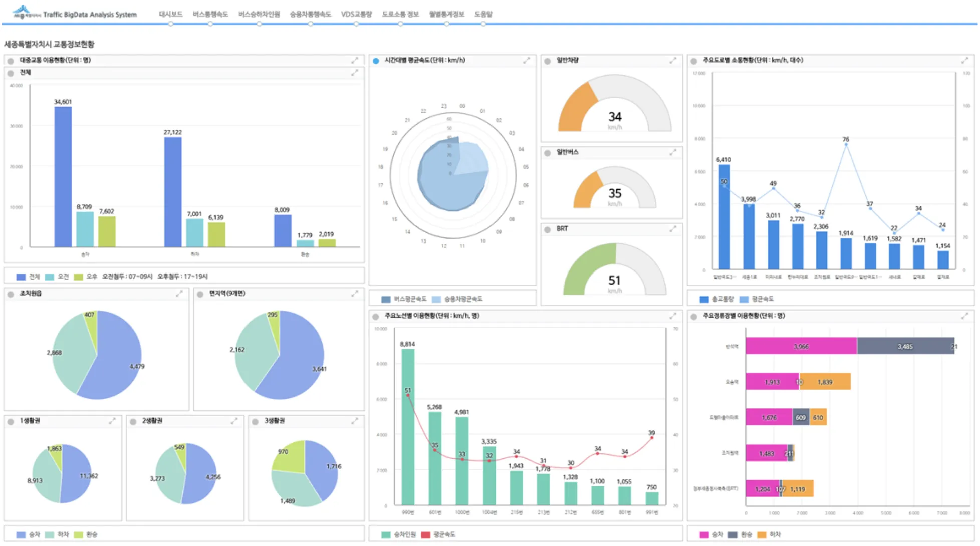Expand the 일반차량 gauge panel
The image size is (980, 546).
(673, 60)
